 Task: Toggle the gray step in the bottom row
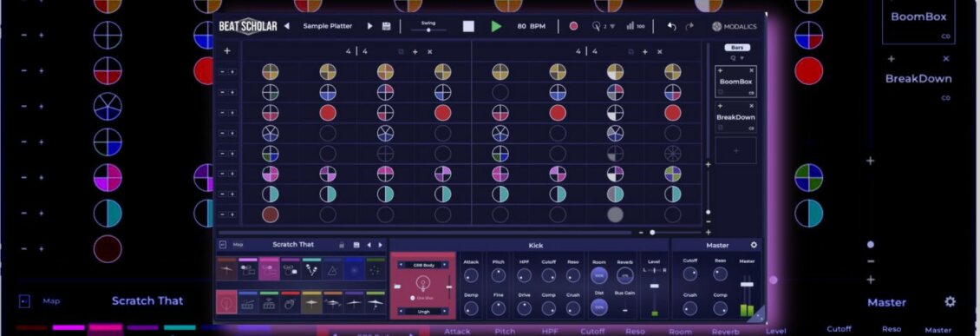[x=615, y=214]
